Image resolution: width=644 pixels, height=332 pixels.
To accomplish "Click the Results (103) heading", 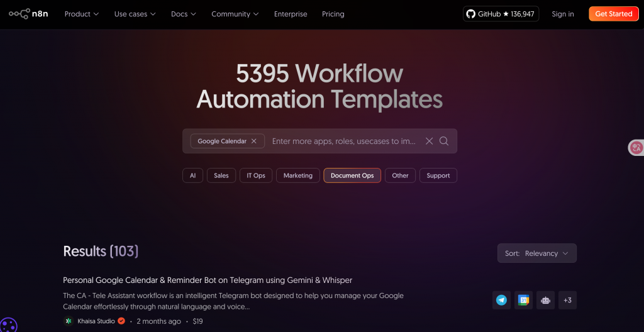I will [101, 251].
